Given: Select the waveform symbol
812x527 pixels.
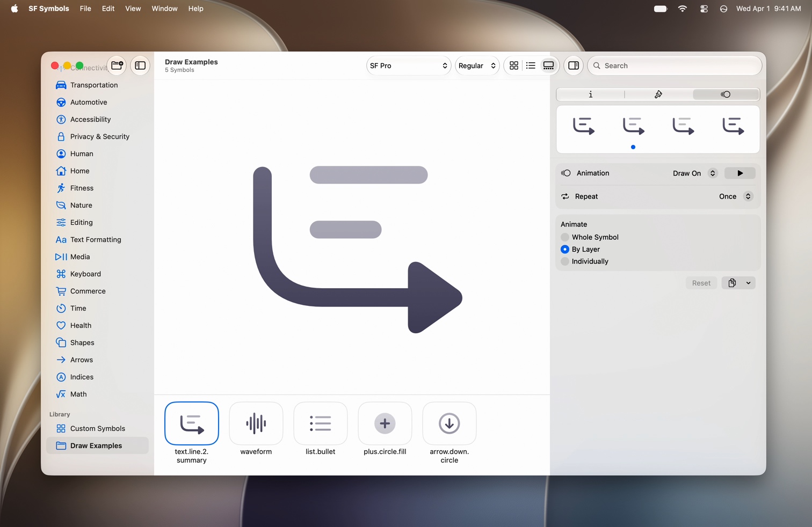Looking at the screenshot, I should [x=256, y=423].
